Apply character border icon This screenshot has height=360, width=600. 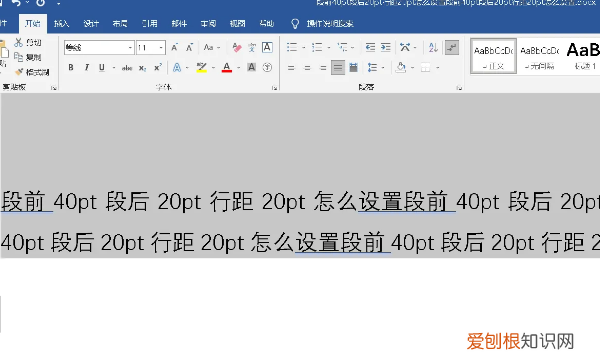pos(267,47)
